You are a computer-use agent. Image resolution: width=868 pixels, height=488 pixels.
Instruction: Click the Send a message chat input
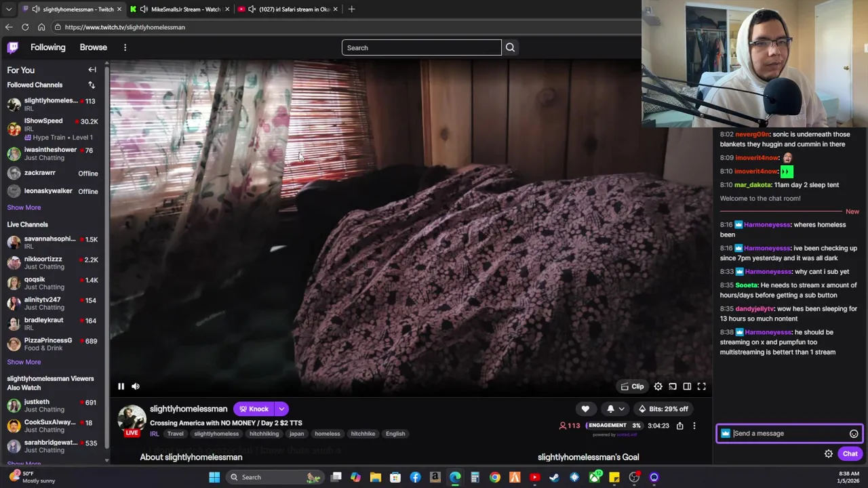coord(789,434)
